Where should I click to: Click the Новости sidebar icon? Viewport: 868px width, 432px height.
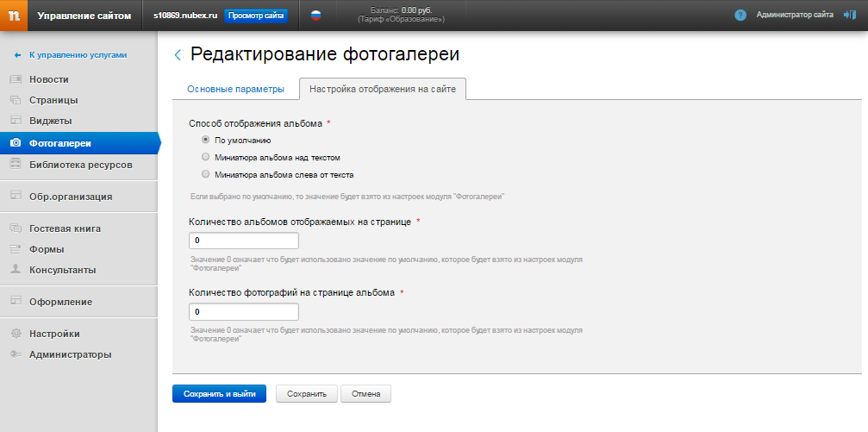[x=16, y=79]
